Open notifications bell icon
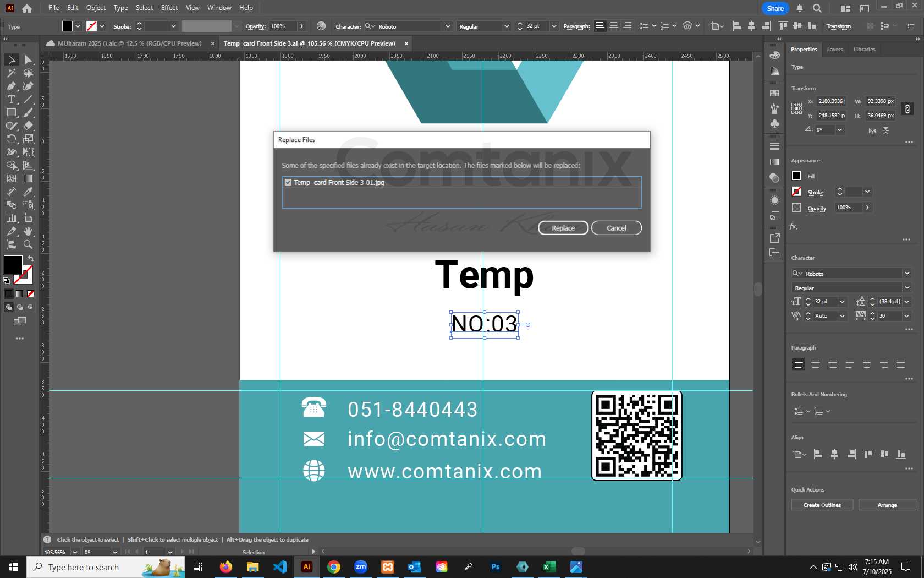Viewport: 924px width, 578px height. point(800,8)
